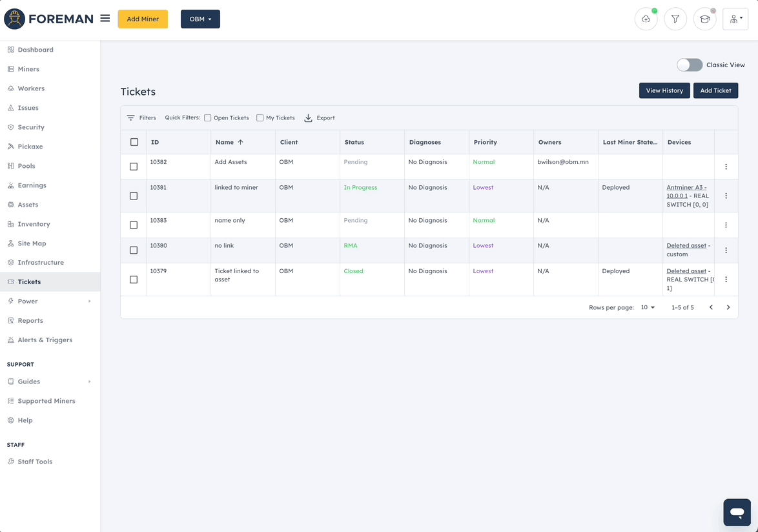Open the graduation cap tutorials icon
758x532 pixels.
(705, 19)
